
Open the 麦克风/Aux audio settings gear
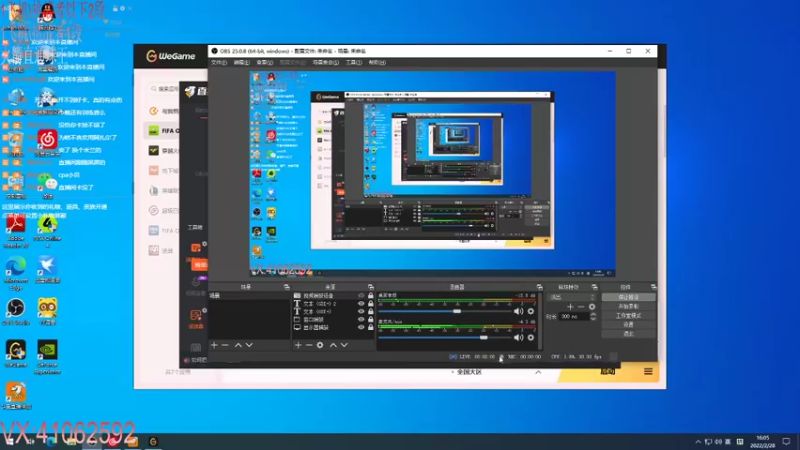click(x=531, y=337)
